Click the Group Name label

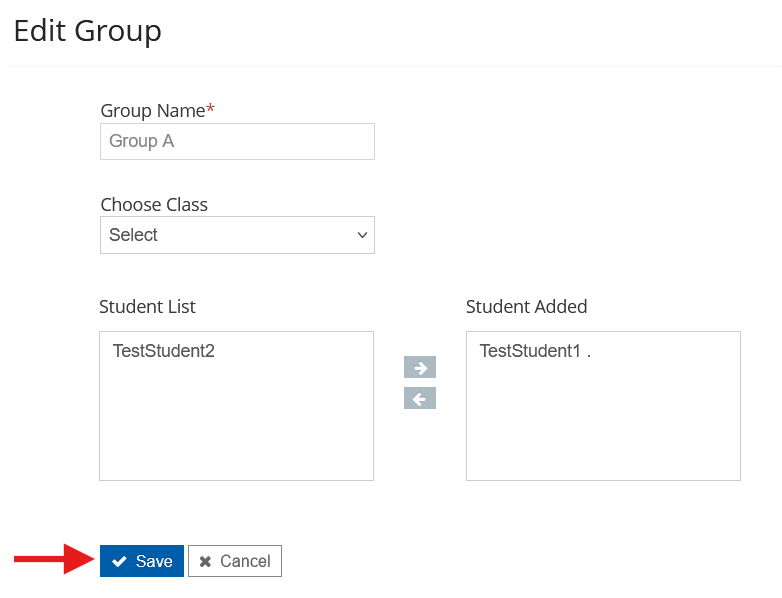152,111
